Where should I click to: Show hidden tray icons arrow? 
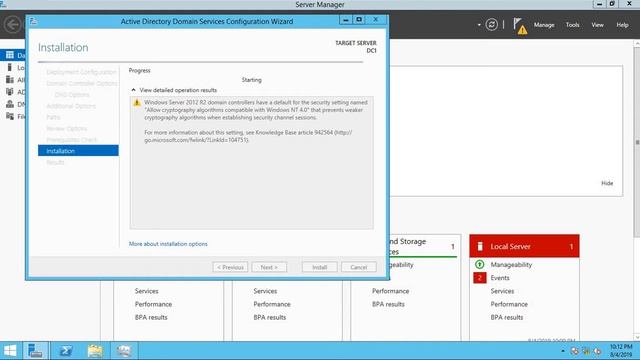pyautogui.click(x=562, y=351)
